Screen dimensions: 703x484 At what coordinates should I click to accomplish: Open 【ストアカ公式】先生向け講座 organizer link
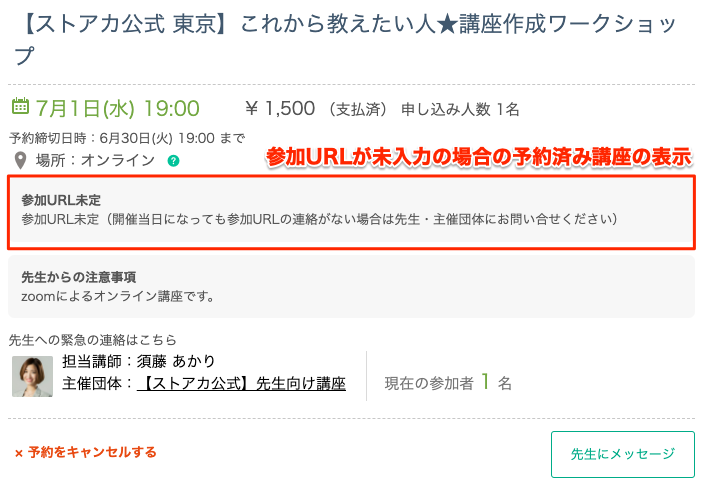[x=241, y=383]
